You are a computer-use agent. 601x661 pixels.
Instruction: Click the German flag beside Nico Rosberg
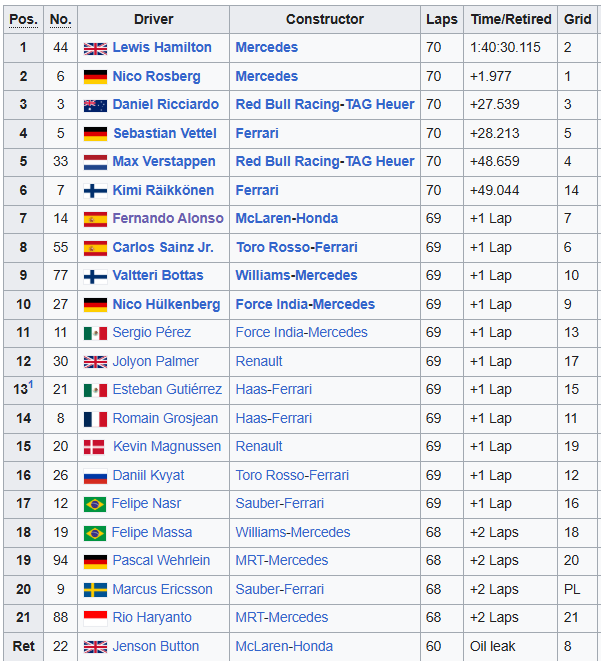click(95, 77)
